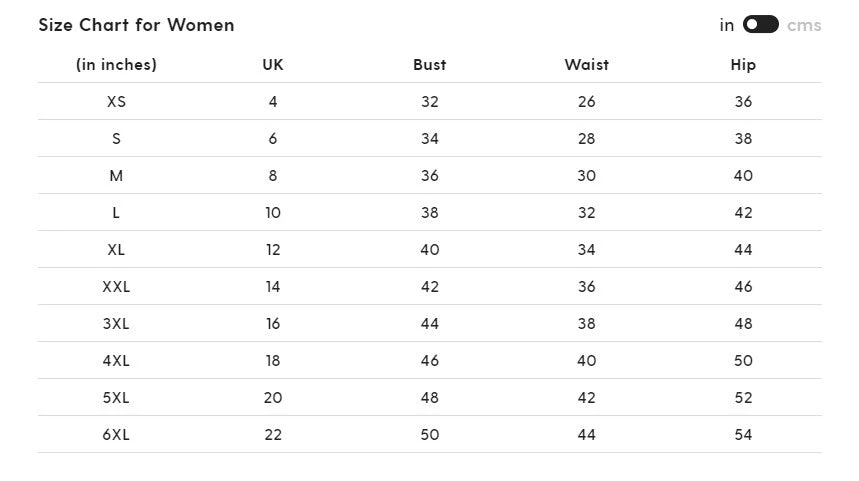Viewport: 859px width, 481px height.
Task: Select the 'cms' unit label
Action: click(x=804, y=25)
